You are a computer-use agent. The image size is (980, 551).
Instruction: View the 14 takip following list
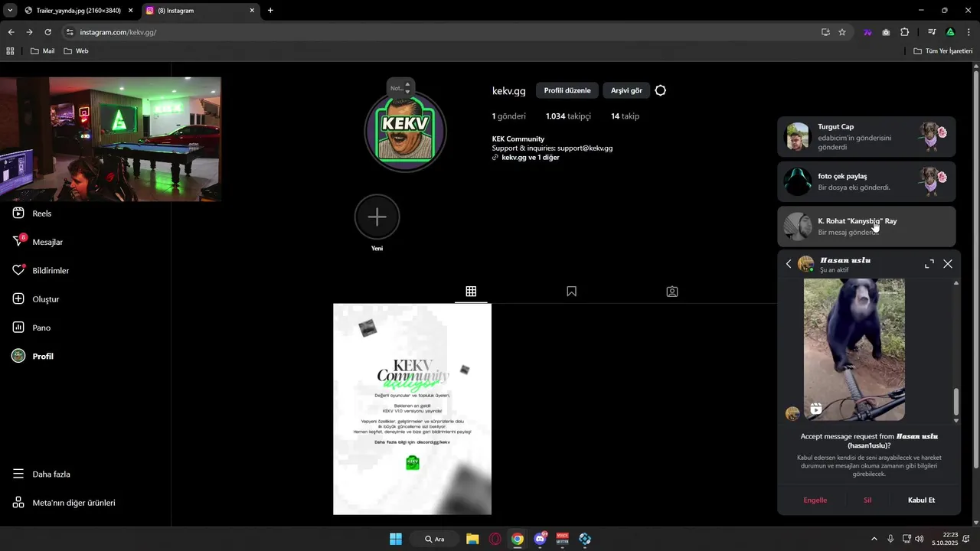(625, 116)
